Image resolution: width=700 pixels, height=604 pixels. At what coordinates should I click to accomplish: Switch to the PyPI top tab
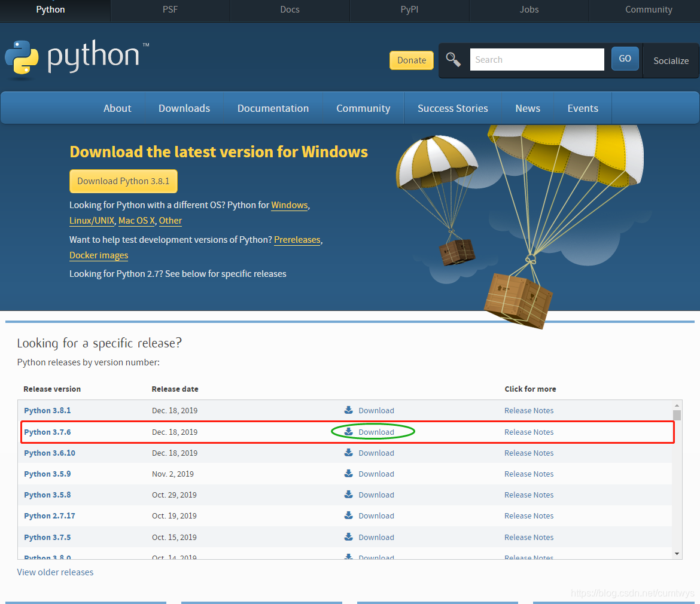click(409, 10)
